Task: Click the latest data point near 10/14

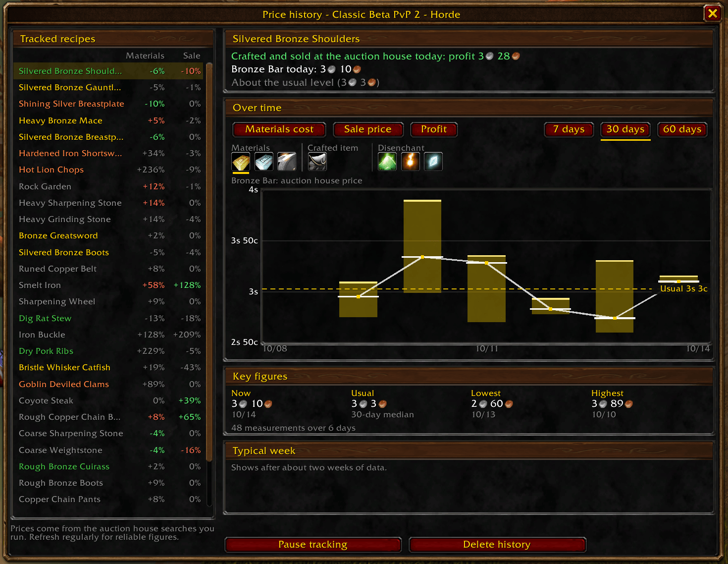Action: [x=678, y=281]
